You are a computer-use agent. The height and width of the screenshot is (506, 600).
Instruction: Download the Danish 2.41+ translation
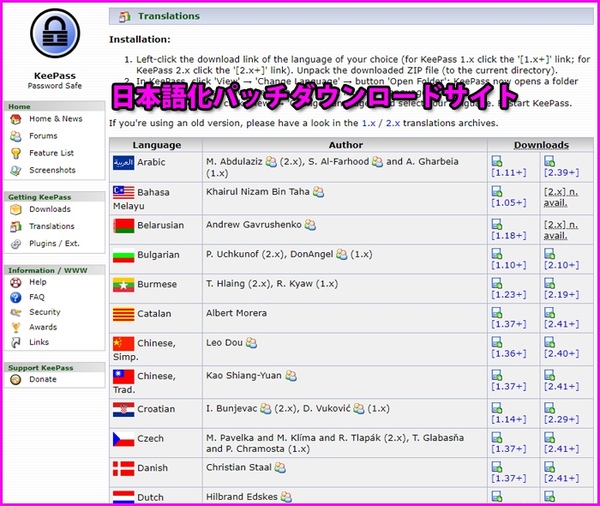click(x=561, y=478)
